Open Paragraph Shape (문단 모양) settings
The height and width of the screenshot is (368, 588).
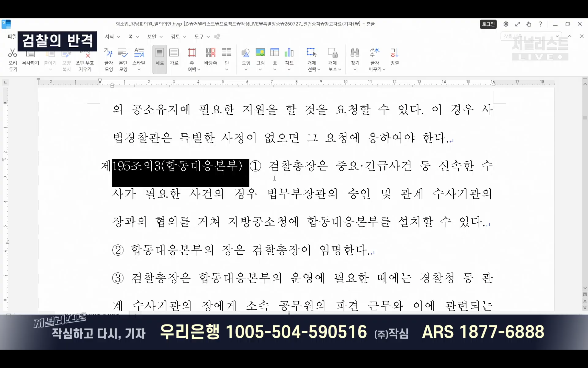click(x=123, y=52)
